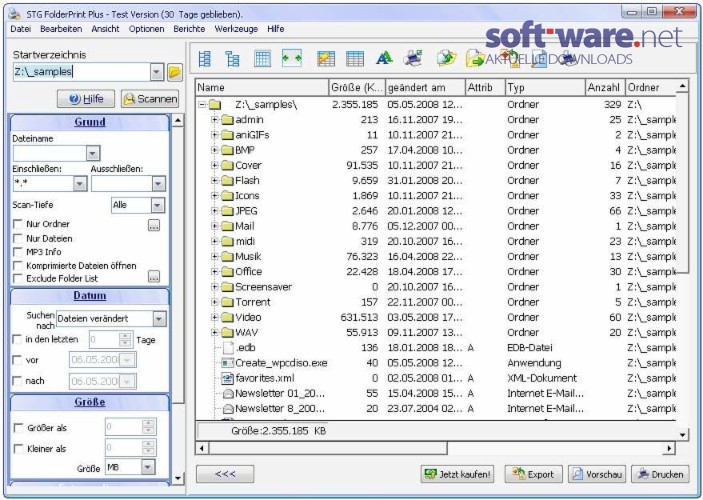Click the Office folder icon
The image size is (703, 500).
pyautogui.click(x=228, y=272)
